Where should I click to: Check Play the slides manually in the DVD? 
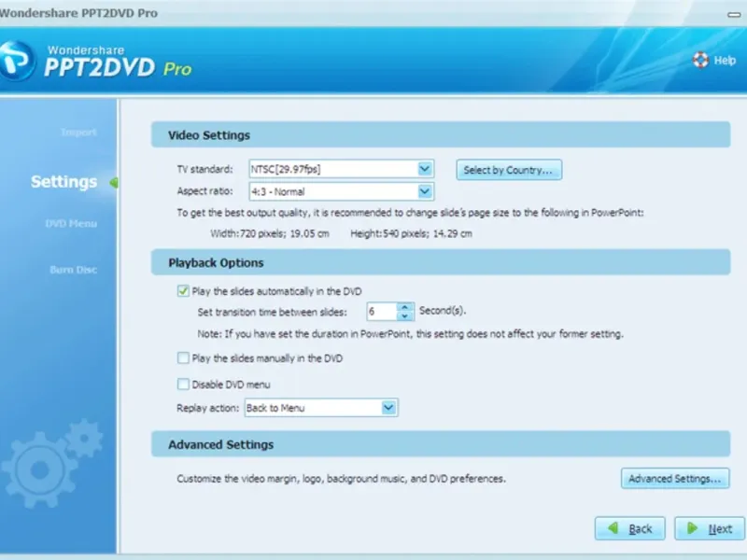183,358
